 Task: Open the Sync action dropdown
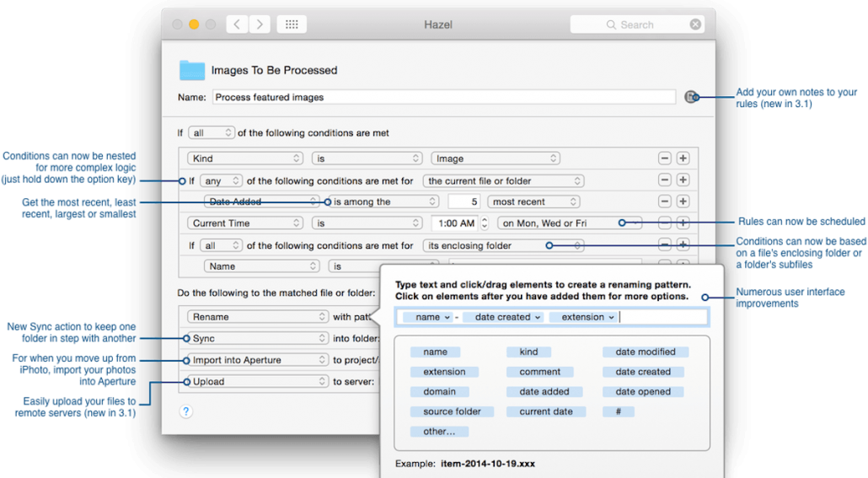tap(258, 338)
